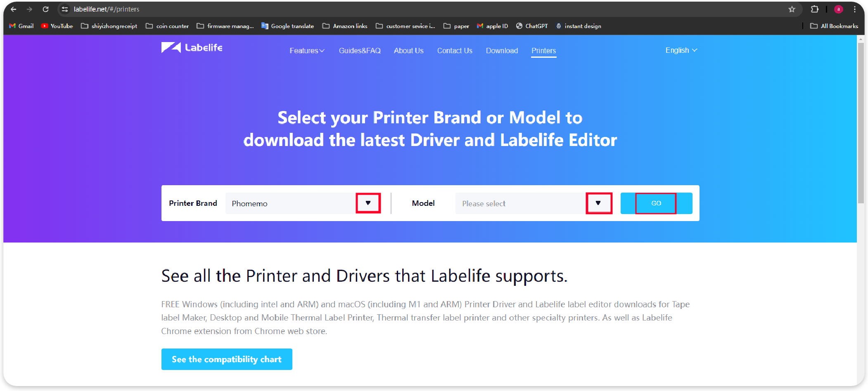
Task: Open the firmware manag... bookmark folder
Action: point(225,26)
